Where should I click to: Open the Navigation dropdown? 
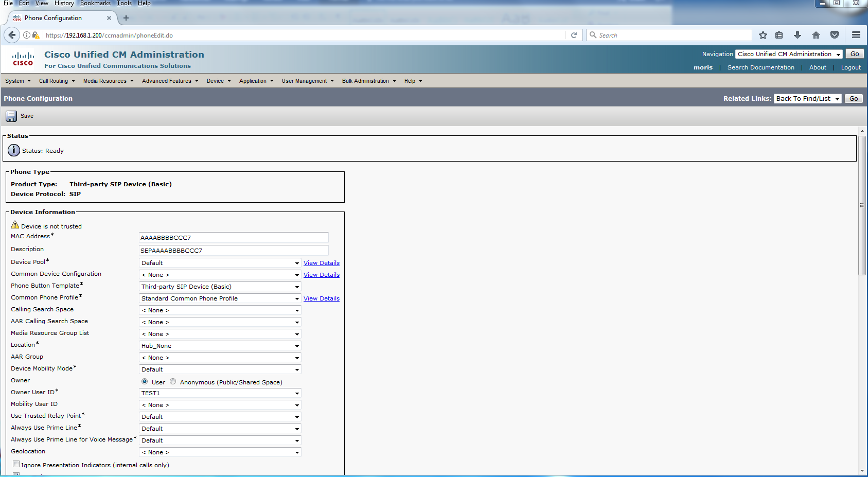point(789,54)
